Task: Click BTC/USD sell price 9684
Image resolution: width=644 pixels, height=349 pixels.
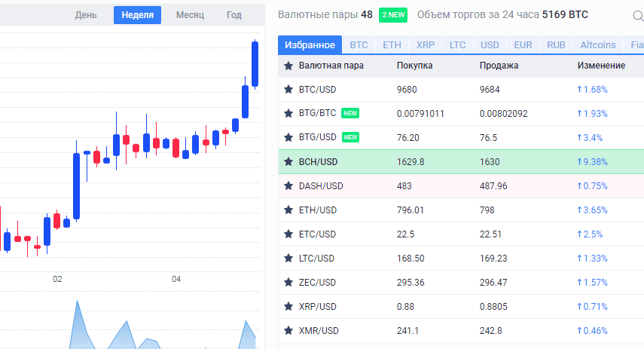Action: pos(490,89)
